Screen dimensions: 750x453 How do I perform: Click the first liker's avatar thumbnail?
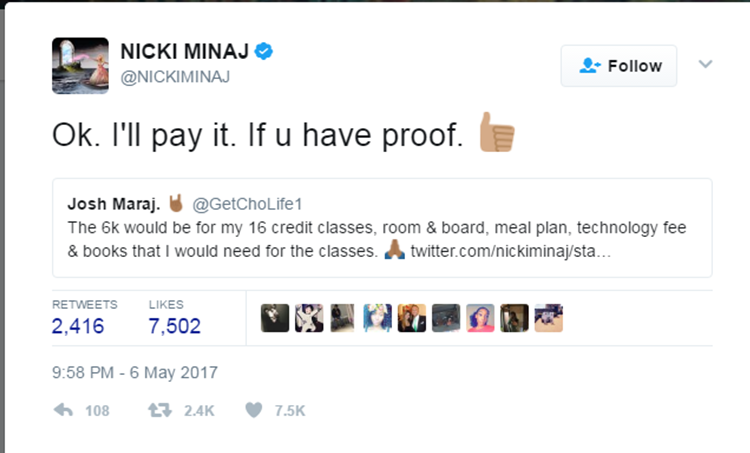275,318
